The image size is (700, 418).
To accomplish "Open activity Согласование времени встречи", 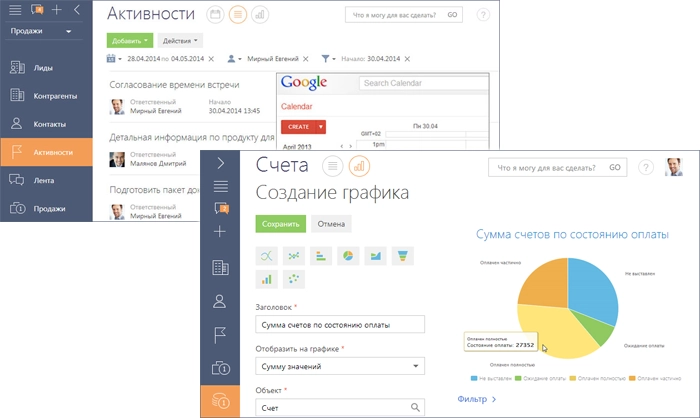I will point(175,85).
